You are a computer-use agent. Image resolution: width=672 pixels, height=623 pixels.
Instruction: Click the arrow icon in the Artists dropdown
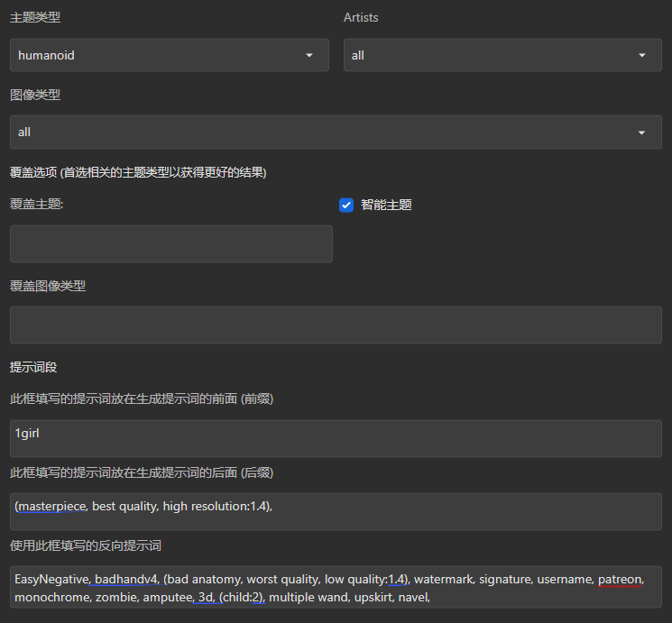pyautogui.click(x=642, y=55)
